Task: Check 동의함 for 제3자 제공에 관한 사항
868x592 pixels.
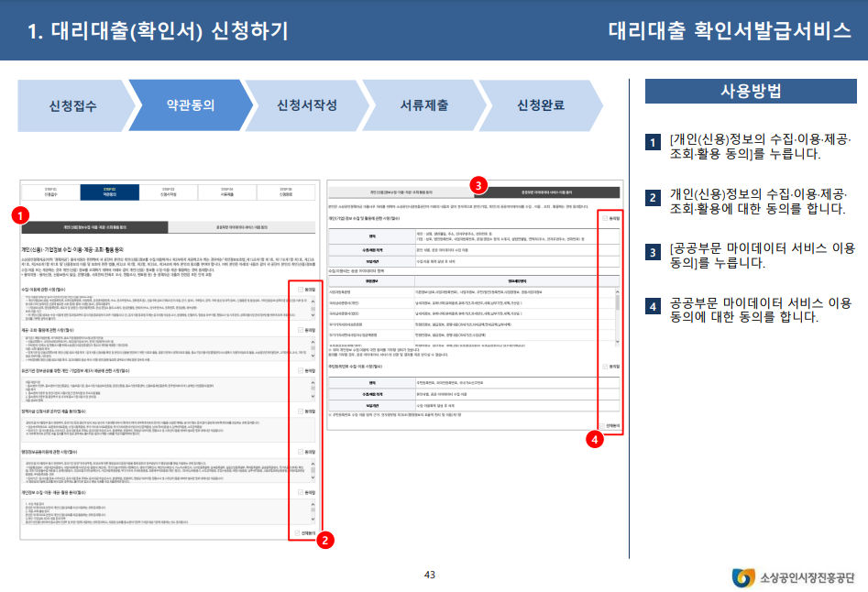Action: click(301, 371)
